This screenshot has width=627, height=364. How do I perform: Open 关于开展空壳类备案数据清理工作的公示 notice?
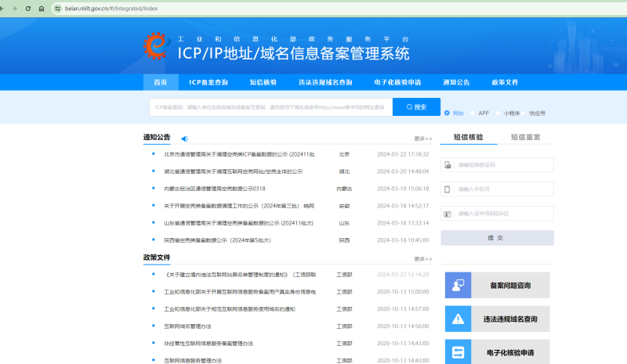239,206
